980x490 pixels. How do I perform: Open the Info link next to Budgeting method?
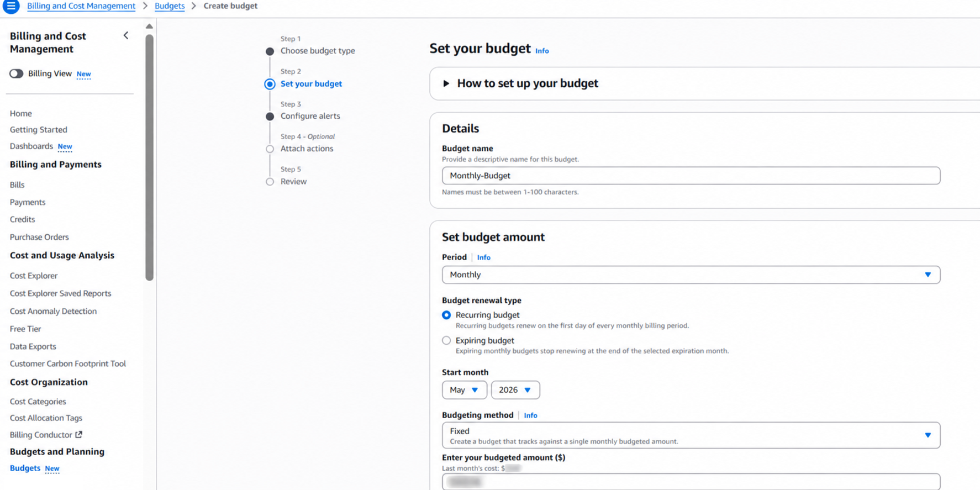(530, 415)
